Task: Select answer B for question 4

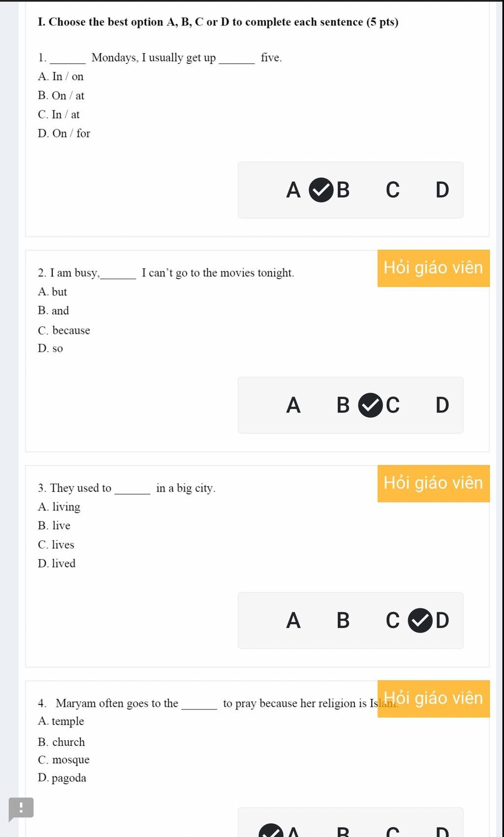Action: click(x=343, y=832)
